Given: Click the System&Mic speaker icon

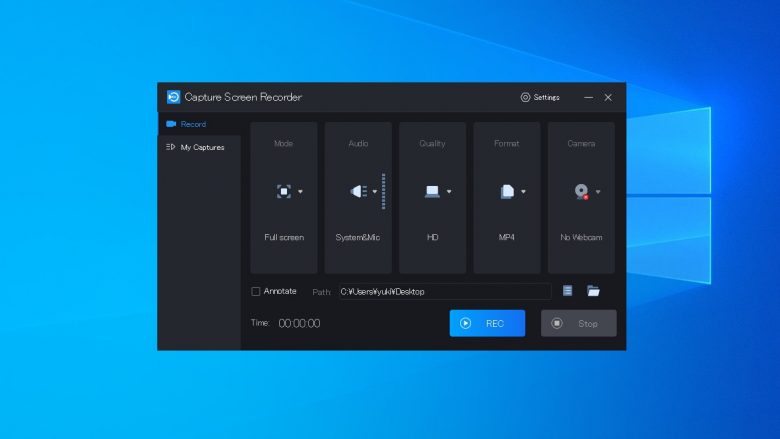Looking at the screenshot, I should pos(359,191).
